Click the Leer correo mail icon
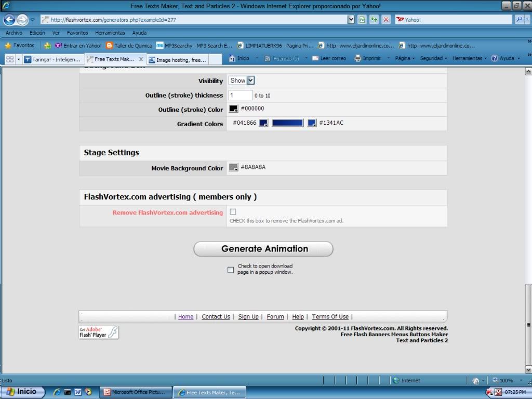 pyautogui.click(x=315, y=58)
